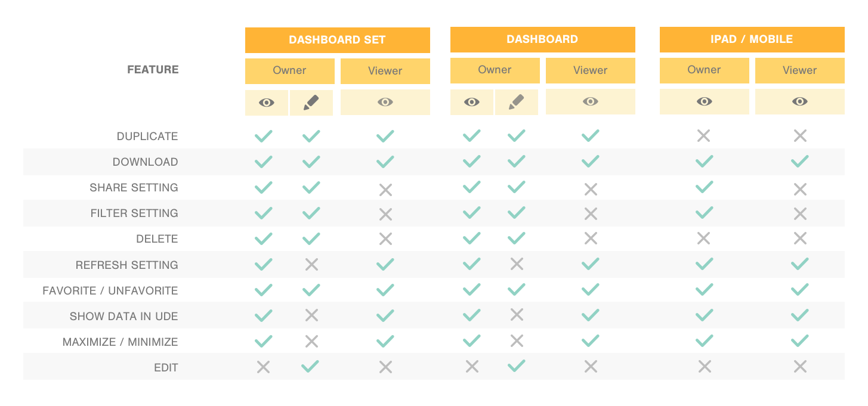This screenshot has height=406, width=868.
Task: Click the Refresh Setting X under Dashboard pencil column
Action: click(517, 264)
